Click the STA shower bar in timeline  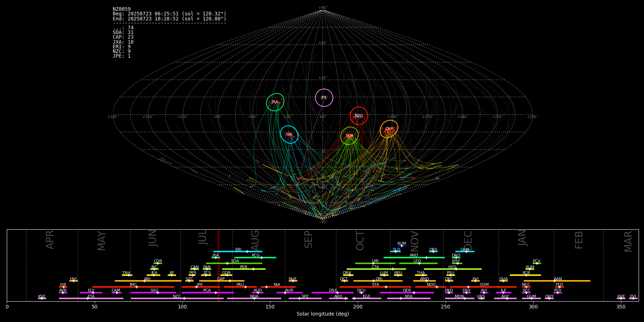pyautogui.click(x=375, y=287)
